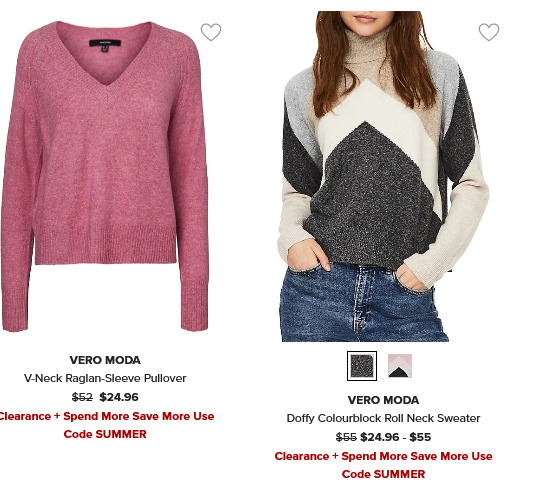This screenshot has width=546, height=483.
Task: Select the pink colourblock swatch
Action: coord(400,366)
